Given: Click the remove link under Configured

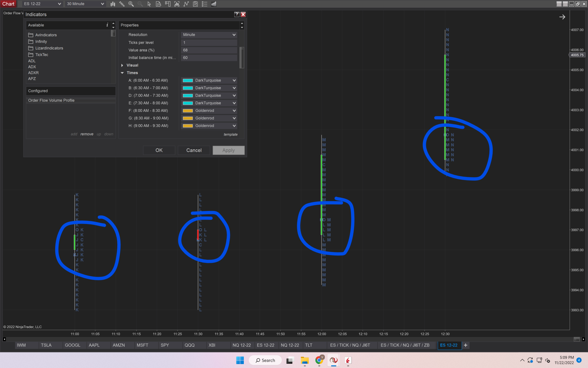Looking at the screenshot, I should [x=87, y=134].
